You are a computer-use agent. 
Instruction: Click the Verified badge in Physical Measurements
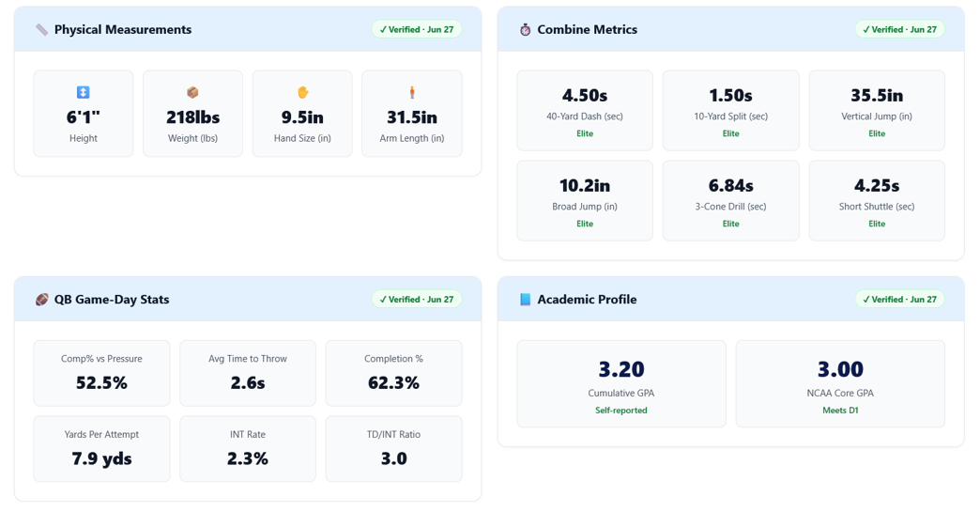(x=417, y=29)
